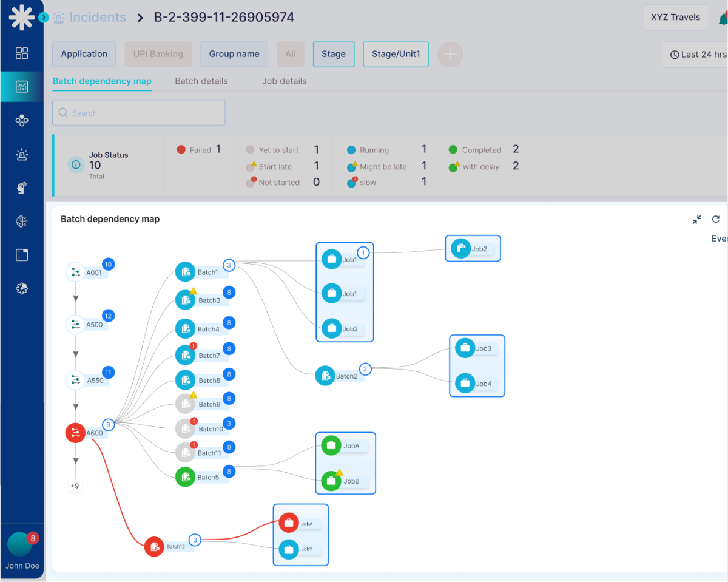Expand the sidebar with arrow toggle

pyautogui.click(x=43, y=18)
